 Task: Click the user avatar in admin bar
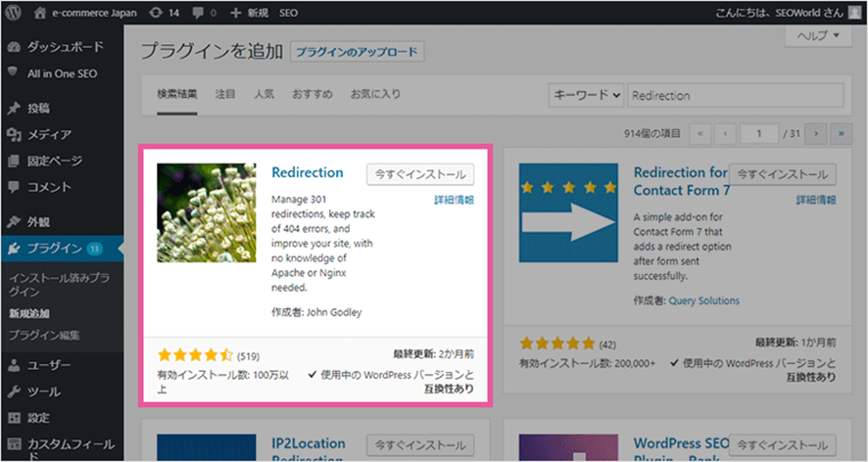coord(854,12)
